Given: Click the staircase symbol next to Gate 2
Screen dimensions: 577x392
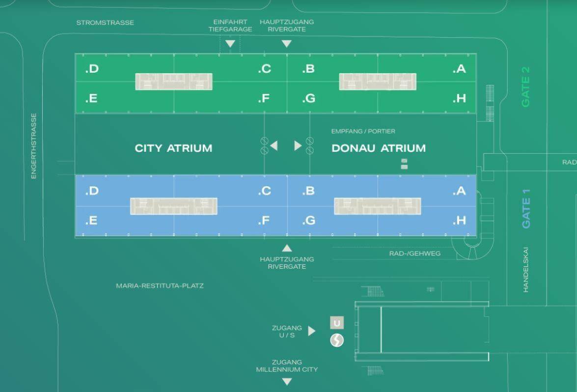Looking at the screenshot, I should [x=490, y=103].
